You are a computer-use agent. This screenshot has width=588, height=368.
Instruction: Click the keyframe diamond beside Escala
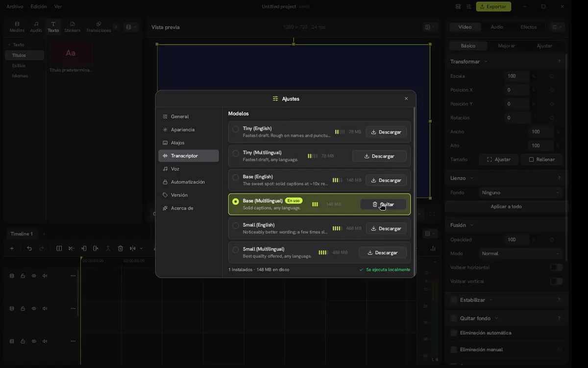point(552,76)
